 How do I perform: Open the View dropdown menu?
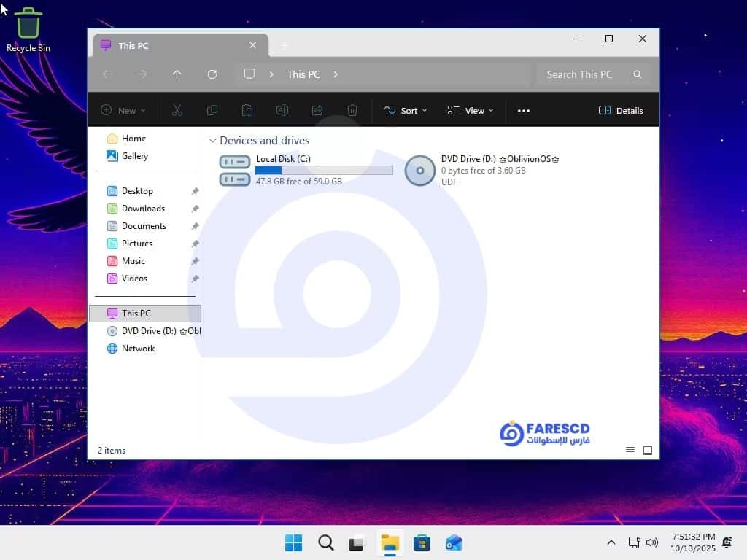coord(471,111)
